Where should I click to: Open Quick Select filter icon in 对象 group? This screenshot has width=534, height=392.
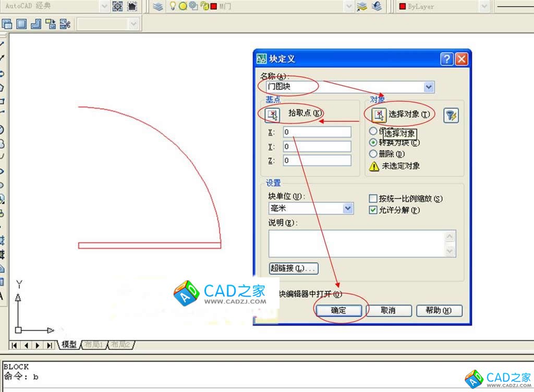tap(451, 115)
